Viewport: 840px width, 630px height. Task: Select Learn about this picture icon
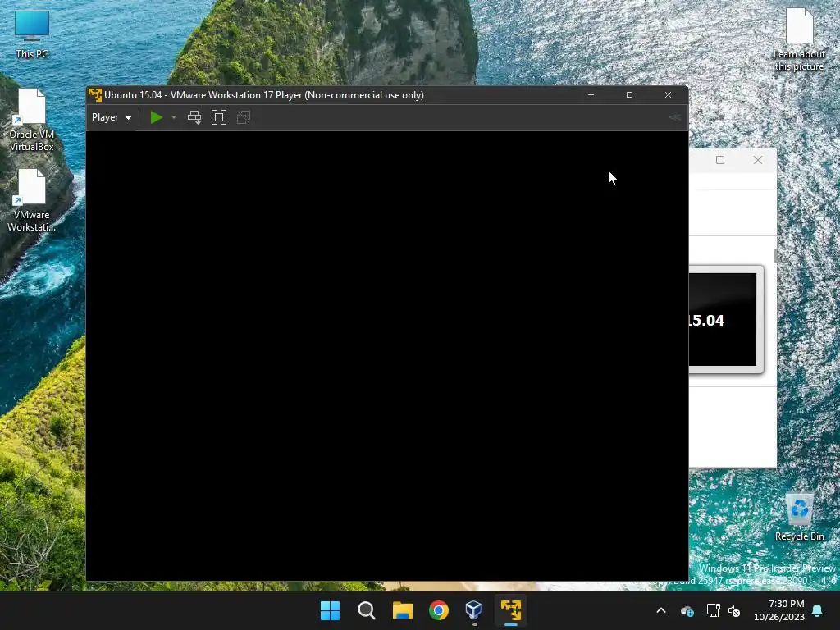click(x=799, y=39)
